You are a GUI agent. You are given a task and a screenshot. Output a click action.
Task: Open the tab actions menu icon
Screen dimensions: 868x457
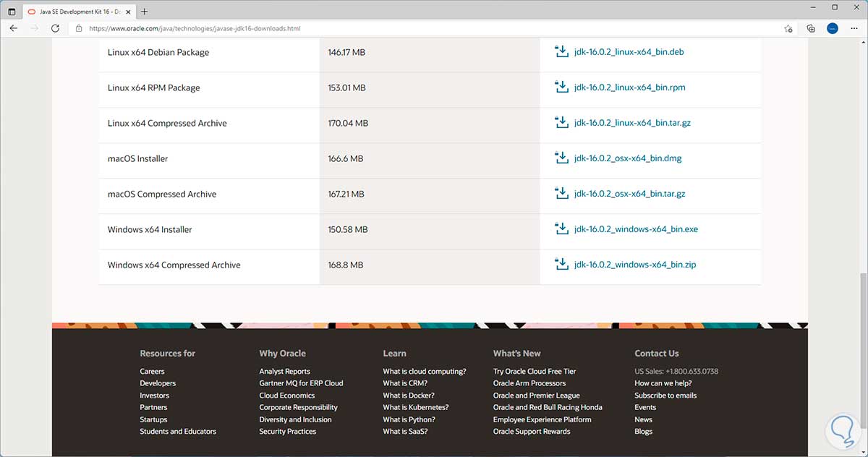click(12, 12)
